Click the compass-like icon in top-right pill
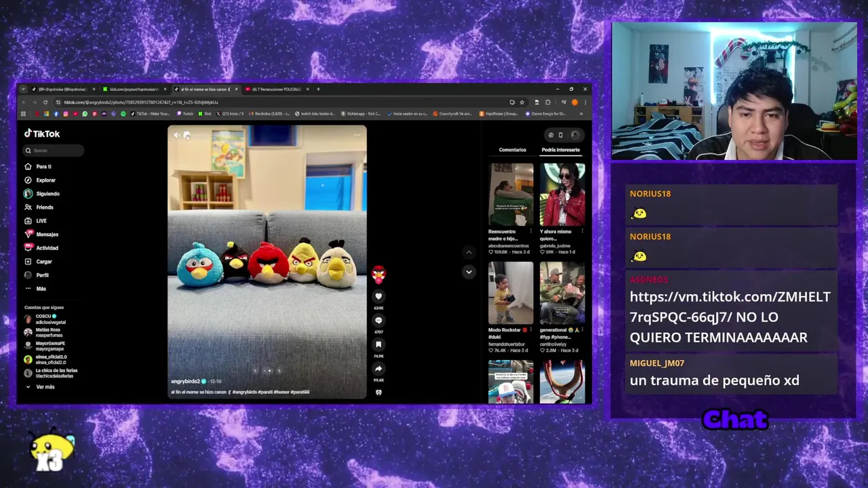This screenshot has height=488, width=868. 551,135
